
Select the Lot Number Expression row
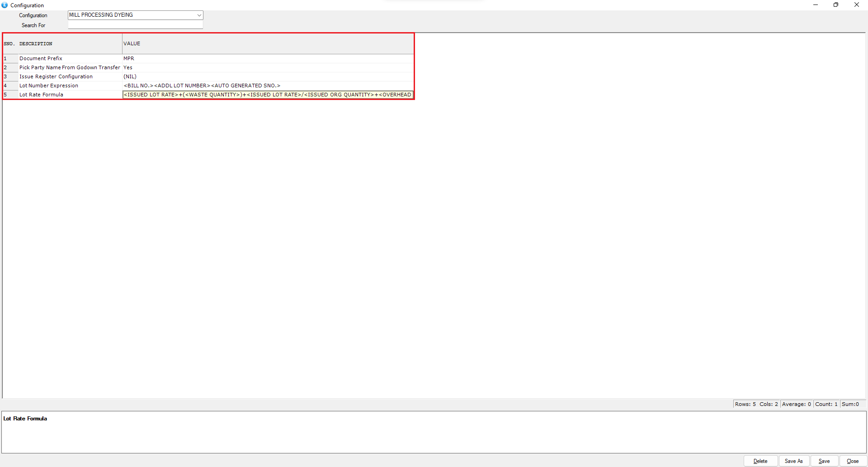pyautogui.click(x=49, y=86)
